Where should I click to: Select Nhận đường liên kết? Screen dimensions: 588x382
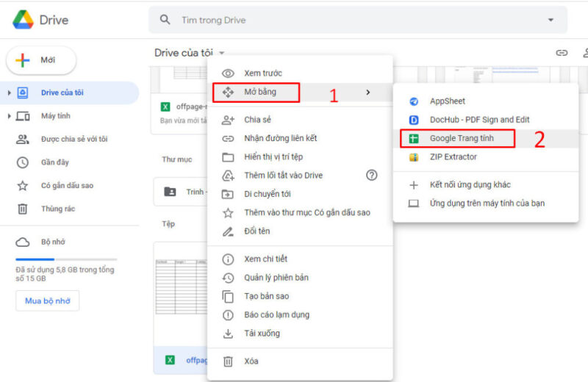coord(300,138)
